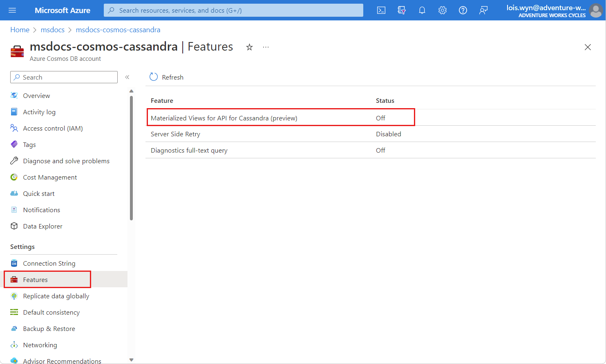Navigate to Home via breadcrumb
606x364 pixels.
click(x=20, y=30)
